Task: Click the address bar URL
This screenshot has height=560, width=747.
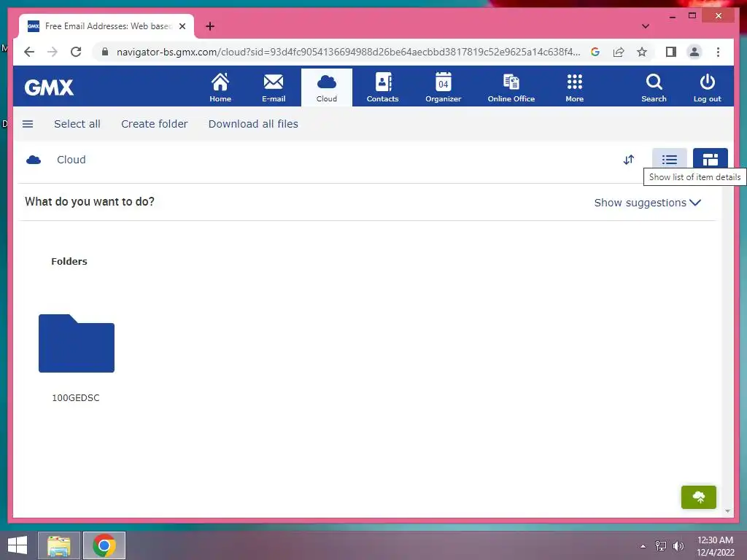Action: point(348,52)
